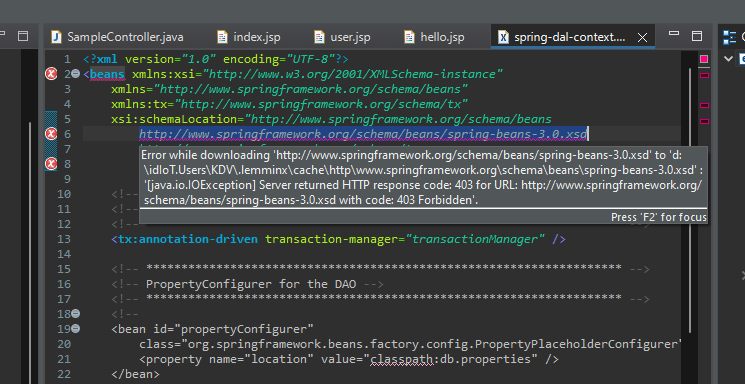
Task: Click the Outline view icon on right panel
Action: click(728, 37)
